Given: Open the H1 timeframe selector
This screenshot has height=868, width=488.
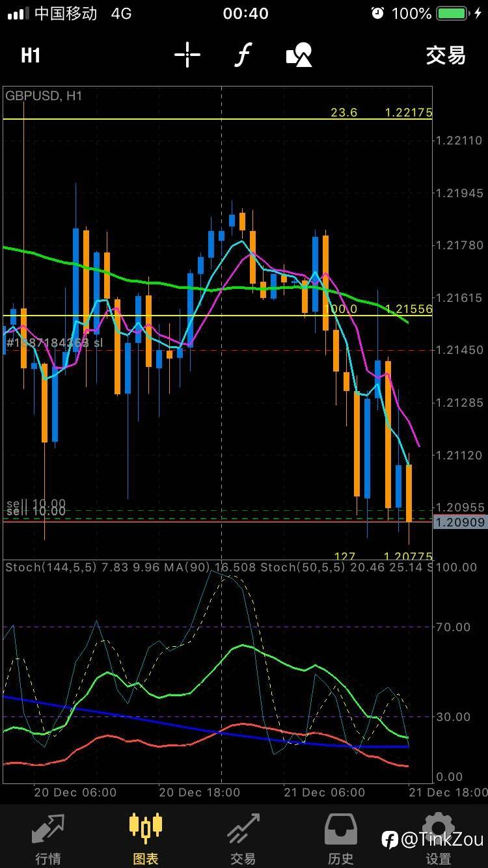Looking at the screenshot, I should pos(31,55).
